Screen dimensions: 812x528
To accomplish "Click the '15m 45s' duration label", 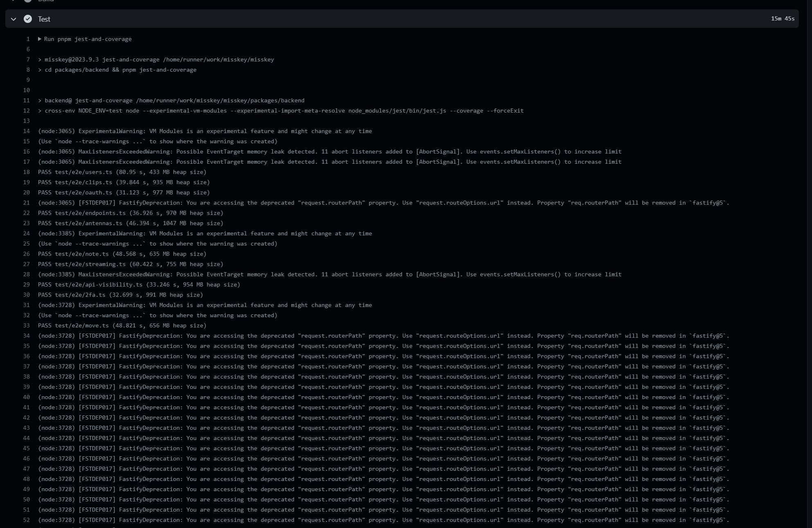I will click(x=783, y=18).
